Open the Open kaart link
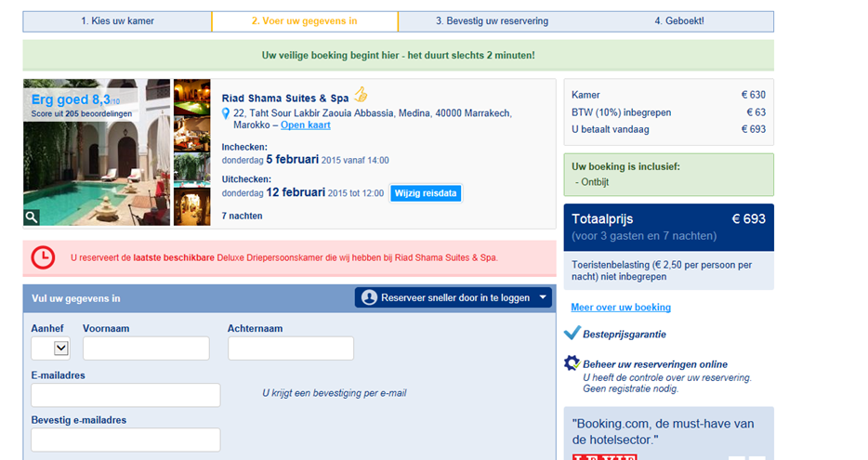The height and width of the screenshot is (460, 868). coord(306,125)
